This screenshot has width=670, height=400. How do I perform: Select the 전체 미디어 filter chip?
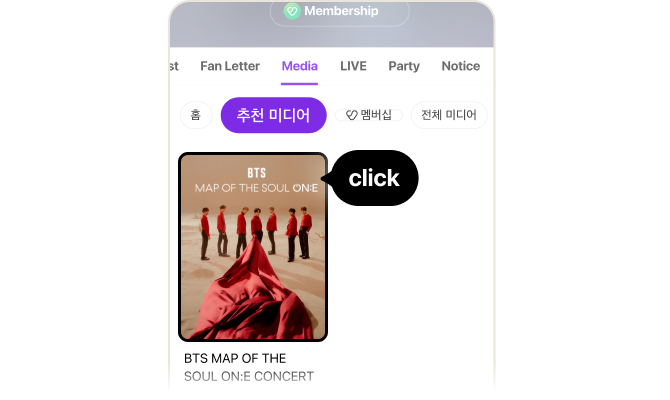tap(449, 115)
